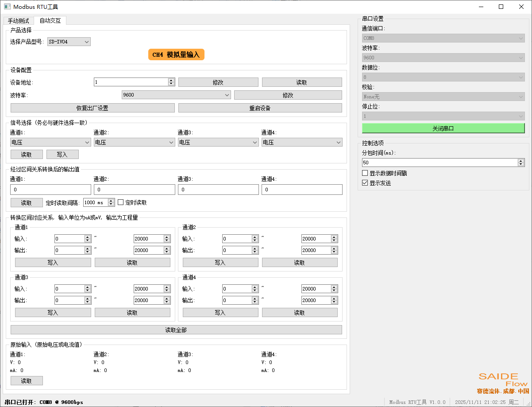The width and height of the screenshot is (532, 407).
Task: Click the 读取全部 button
Action: tap(176, 329)
